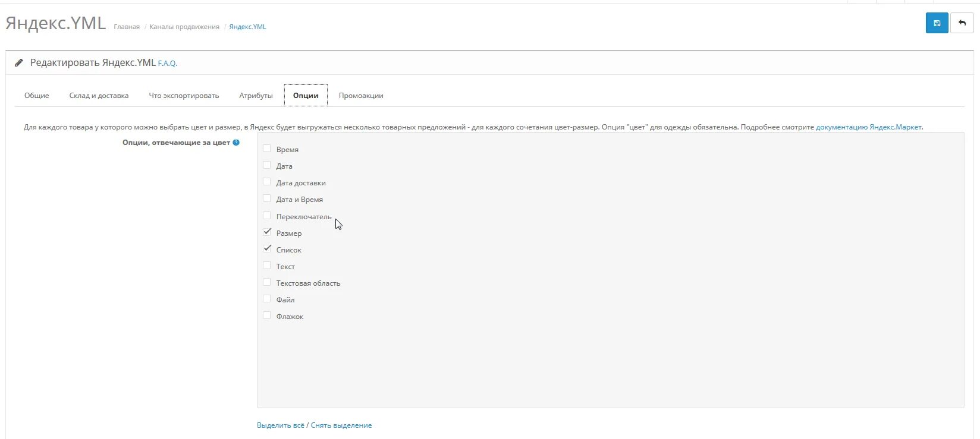Click the help question mark icon

click(236, 143)
